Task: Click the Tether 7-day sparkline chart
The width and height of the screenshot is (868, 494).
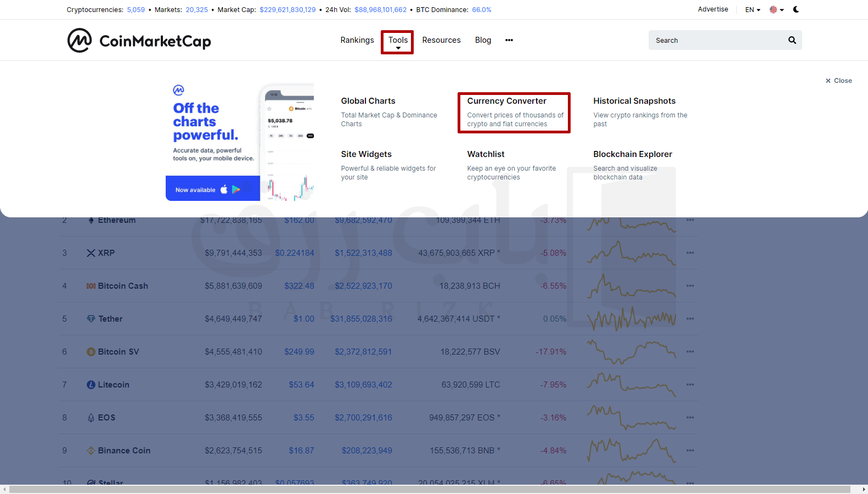Action: point(631,318)
